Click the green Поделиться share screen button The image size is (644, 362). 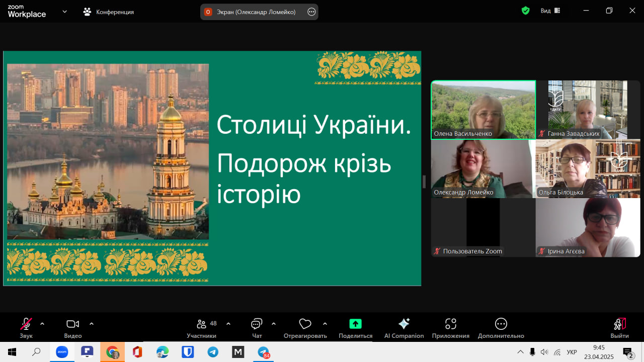coord(355,324)
